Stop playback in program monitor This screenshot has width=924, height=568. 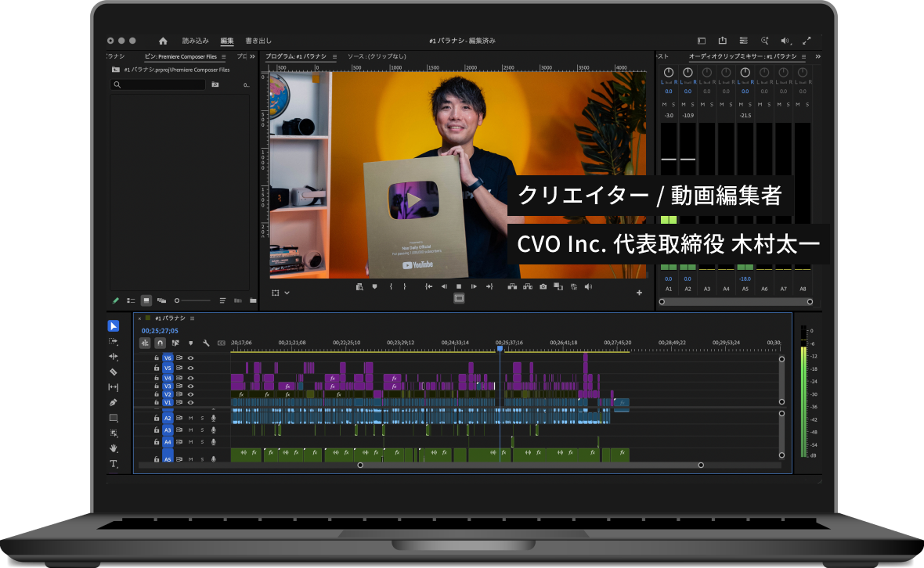pyautogui.click(x=459, y=286)
